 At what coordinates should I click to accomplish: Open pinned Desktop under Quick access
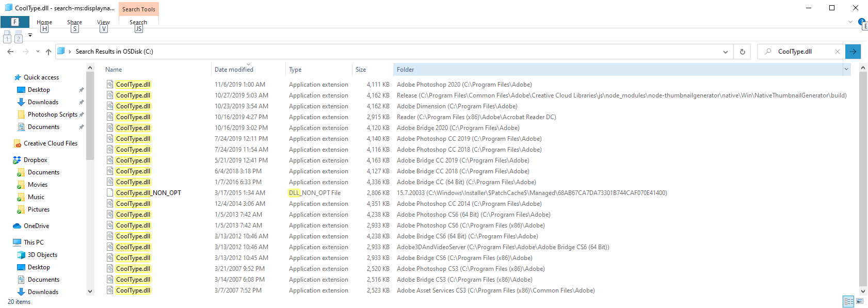(39, 90)
